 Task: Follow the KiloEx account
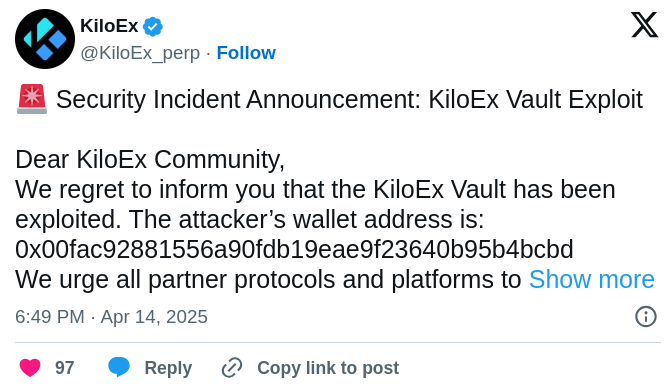click(246, 53)
